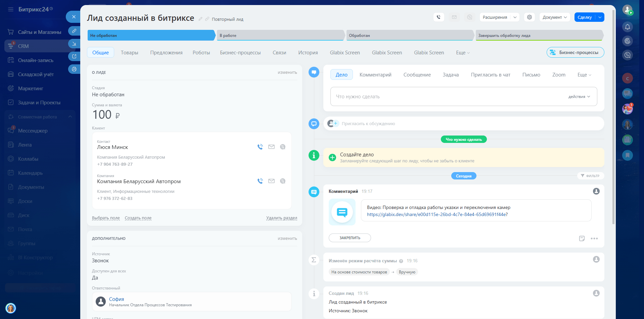Open the "Комментарий" tab in the timeline
644x319 pixels.
pos(375,75)
